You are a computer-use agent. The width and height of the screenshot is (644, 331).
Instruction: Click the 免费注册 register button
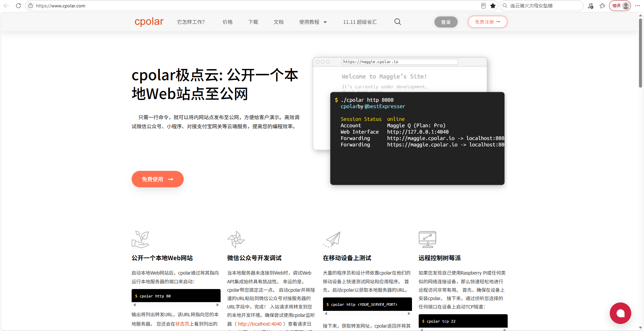[x=488, y=22]
